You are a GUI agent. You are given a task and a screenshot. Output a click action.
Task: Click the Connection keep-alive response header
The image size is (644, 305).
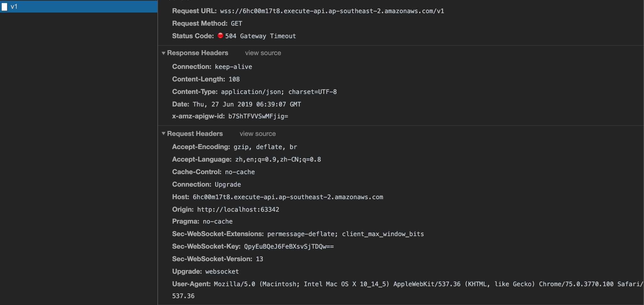233,66
